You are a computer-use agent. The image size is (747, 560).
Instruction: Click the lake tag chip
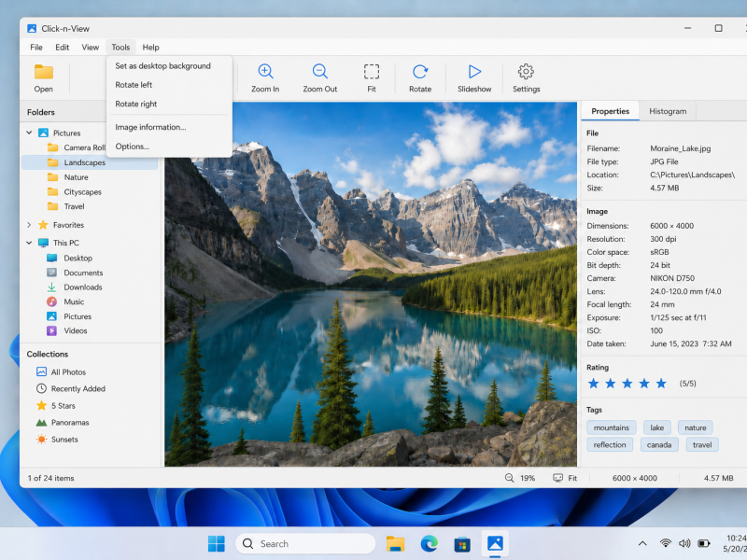(657, 427)
